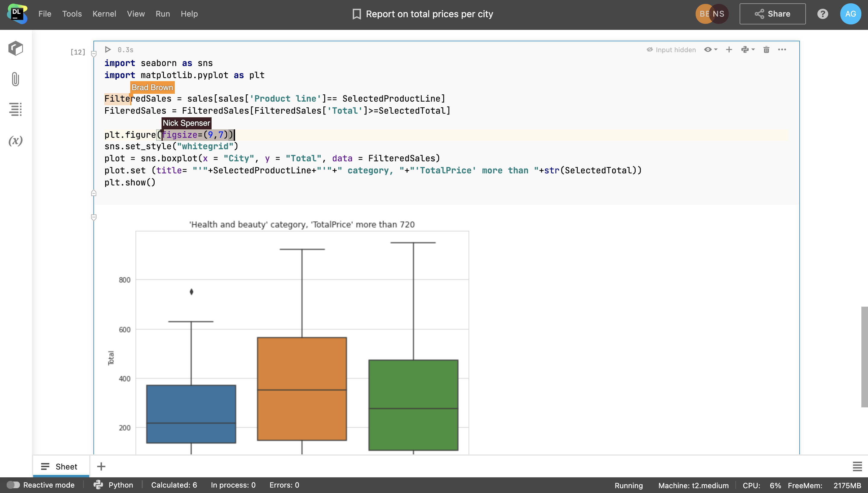Viewport: 868px width, 493px height.
Task: Open the attachments paperclip panel
Action: (x=16, y=79)
